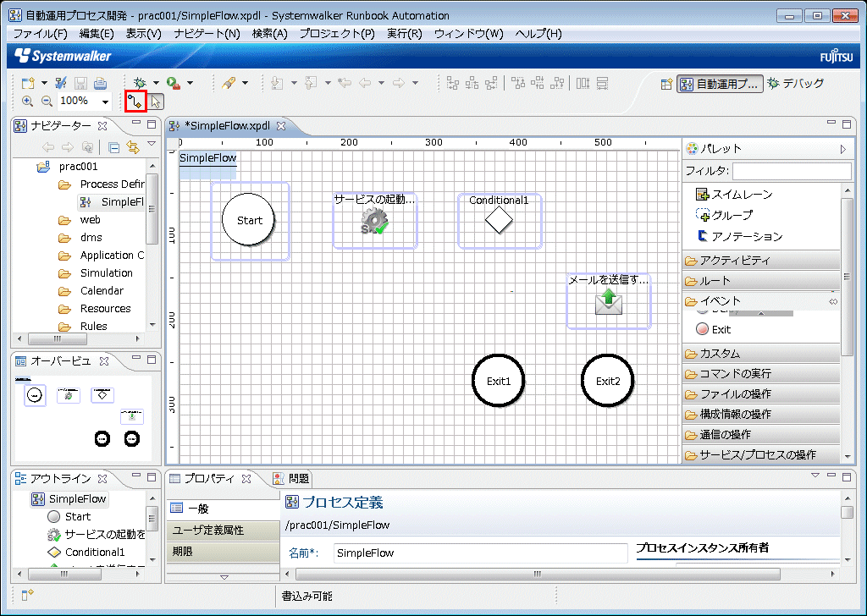Select the Process Defin folder in Navigator
This screenshot has width=867, height=616.
pos(102,184)
